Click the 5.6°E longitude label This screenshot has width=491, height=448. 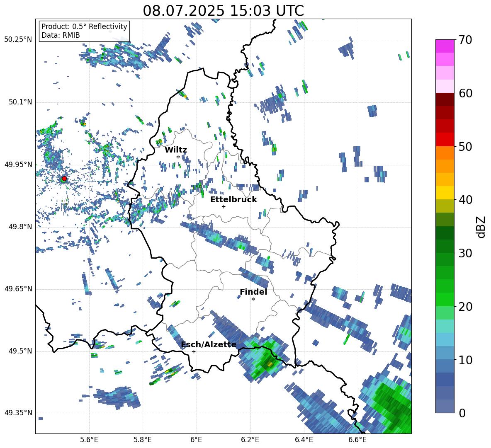point(89,440)
